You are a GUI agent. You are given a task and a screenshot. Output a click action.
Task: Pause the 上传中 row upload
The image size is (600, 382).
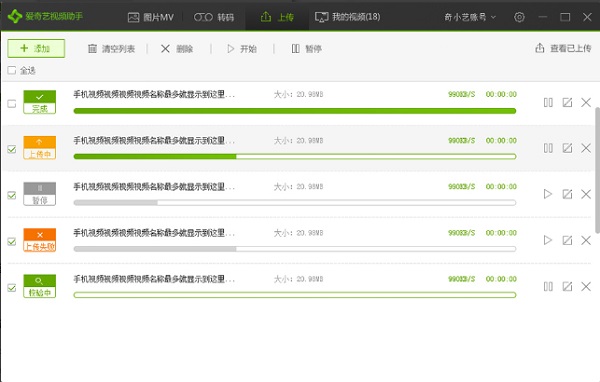pyautogui.click(x=548, y=148)
